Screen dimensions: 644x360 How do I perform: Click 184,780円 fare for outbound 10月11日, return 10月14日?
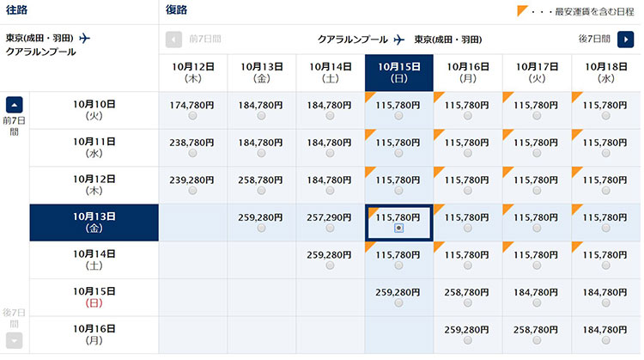click(x=329, y=143)
